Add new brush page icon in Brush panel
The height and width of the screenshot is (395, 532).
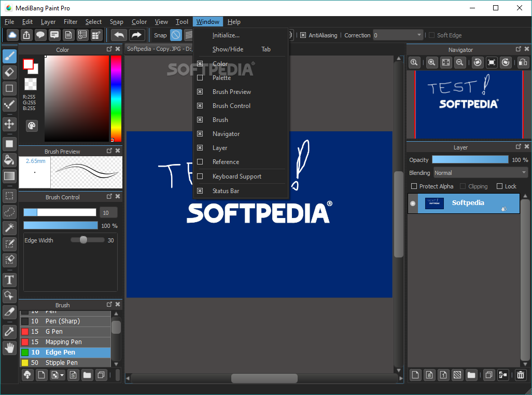[41, 375]
